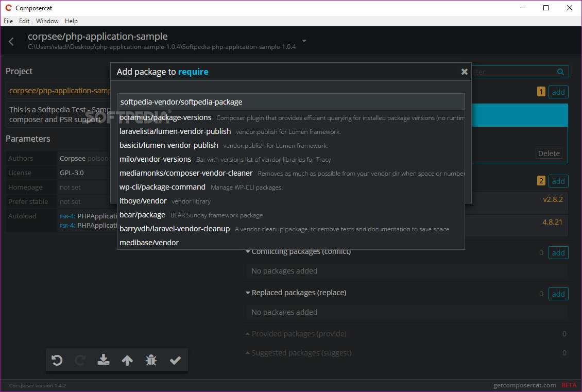
Task: Click the 4.8.21 version value
Action: pyautogui.click(x=552, y=222)
